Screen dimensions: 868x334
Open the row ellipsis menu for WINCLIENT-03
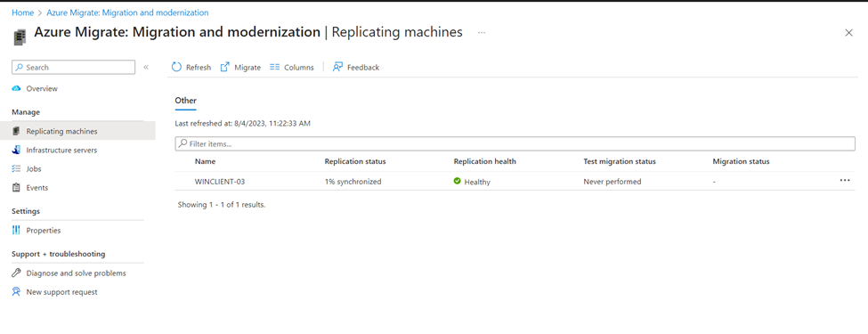pyautogui.click(x=845, y=181)
